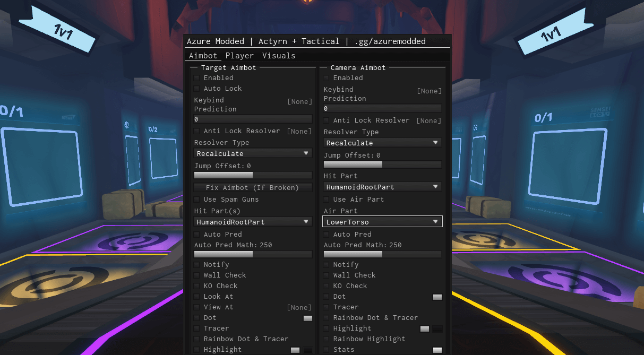
Task: Expand Camera Aimbot Hit Part dropdown
Action: pos(382,187)
